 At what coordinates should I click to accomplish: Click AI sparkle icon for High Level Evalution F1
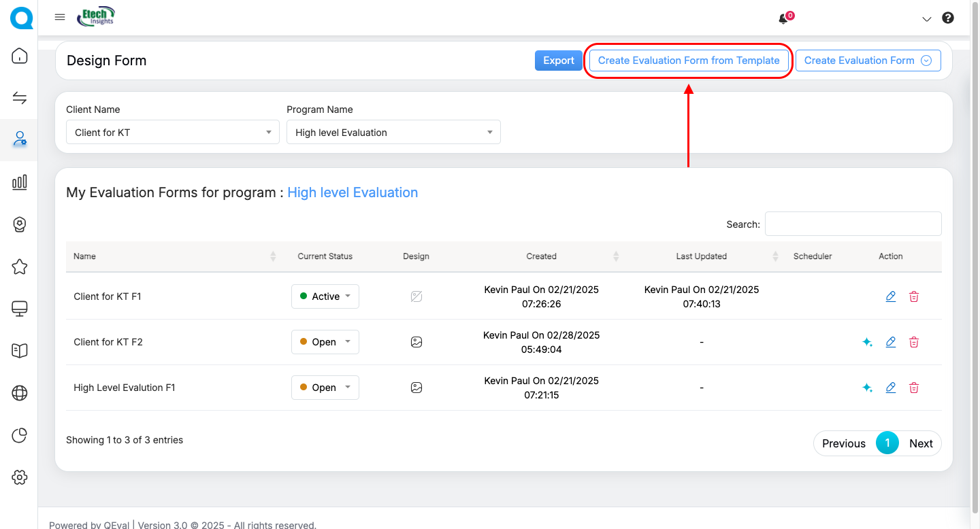(x=867, y=388)
